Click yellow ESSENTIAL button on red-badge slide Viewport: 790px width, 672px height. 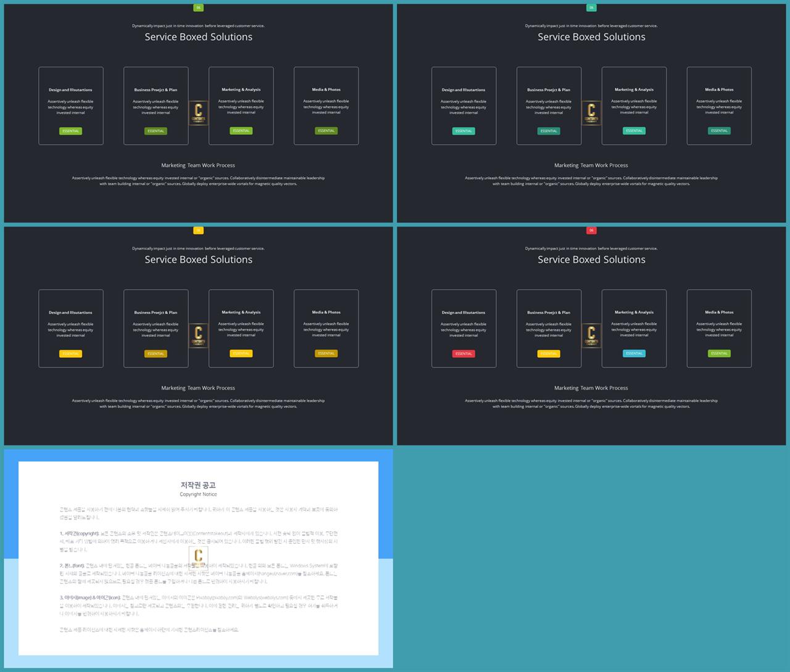[x=549, y=354]
